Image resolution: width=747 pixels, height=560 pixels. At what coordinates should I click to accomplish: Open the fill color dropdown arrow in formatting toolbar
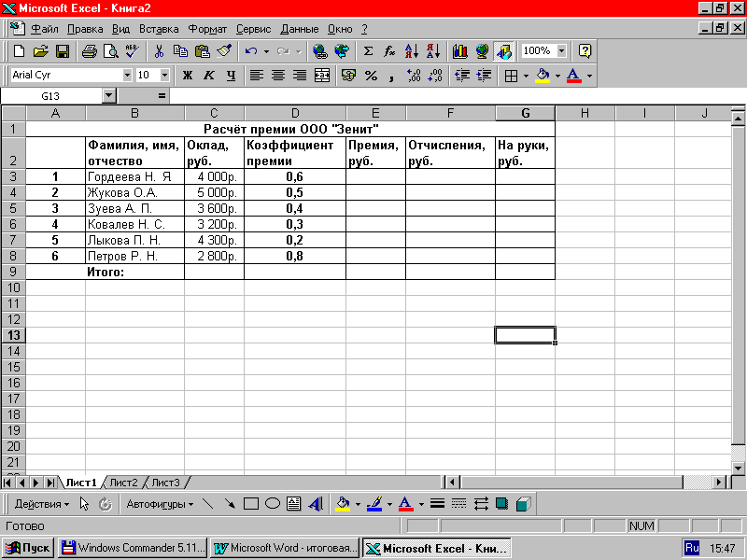coord(557,76)
